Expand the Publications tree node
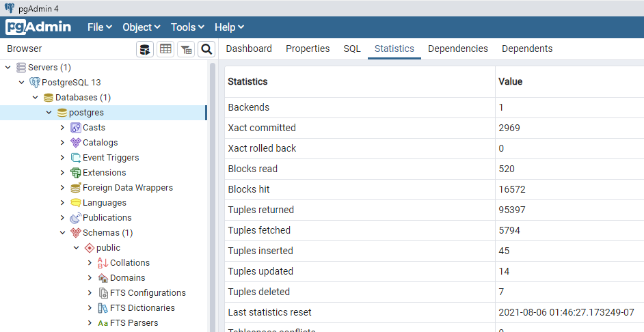This screenshot has width=644, height=332. coord(62,217)
